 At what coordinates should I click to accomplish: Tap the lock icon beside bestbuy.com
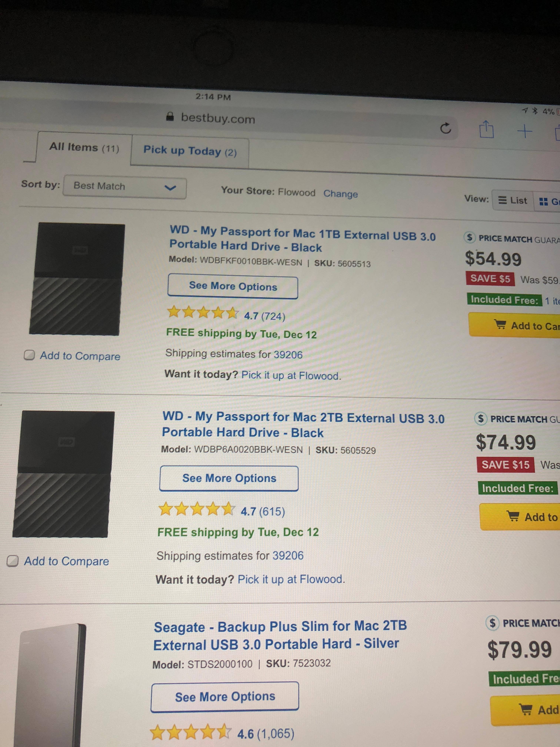pos(170,117)
